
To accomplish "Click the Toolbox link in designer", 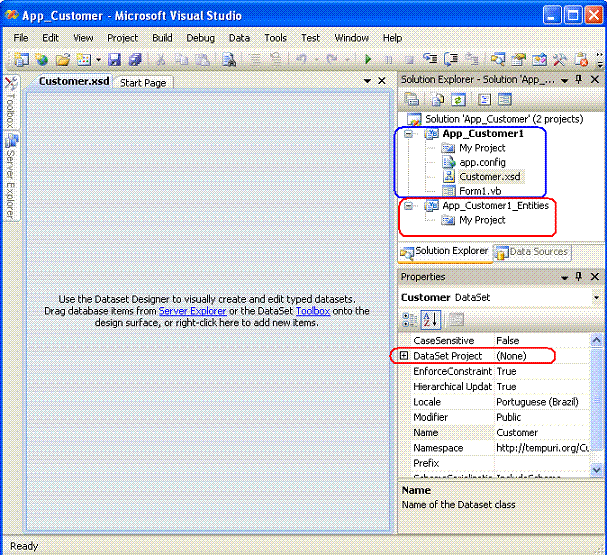I will [313, 311].
